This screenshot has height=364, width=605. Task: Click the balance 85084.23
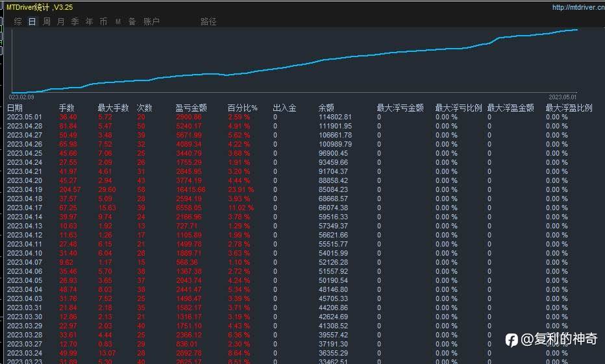tap(333, 189)
